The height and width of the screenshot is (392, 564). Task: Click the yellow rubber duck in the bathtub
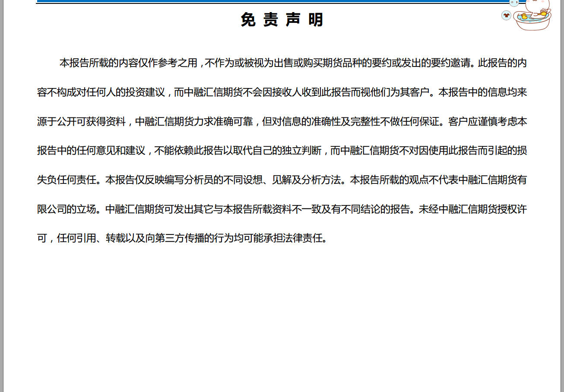pyautogui.click(x=524, y=17)
